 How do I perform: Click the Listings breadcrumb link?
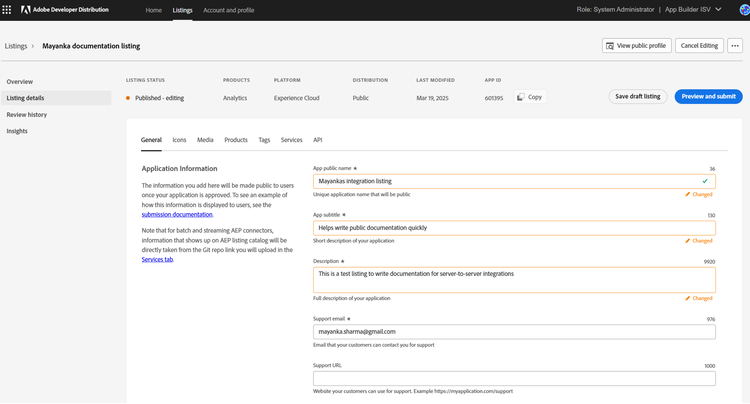(16, 46)
